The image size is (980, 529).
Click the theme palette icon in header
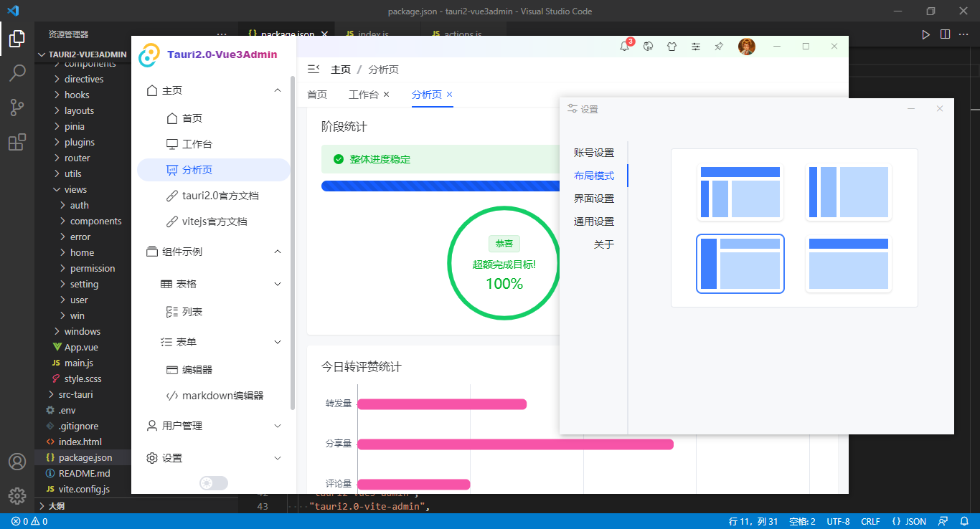[649, 47]
